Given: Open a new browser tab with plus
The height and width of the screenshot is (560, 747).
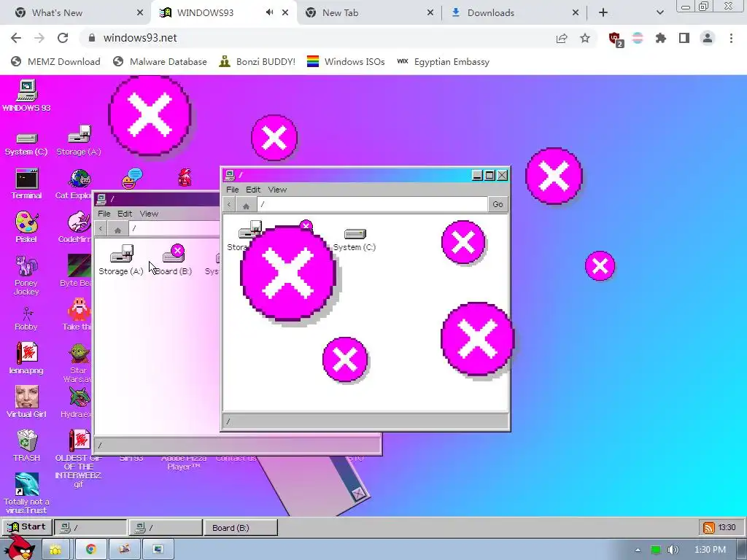Looking at the screenshot, I should [603, 13].
